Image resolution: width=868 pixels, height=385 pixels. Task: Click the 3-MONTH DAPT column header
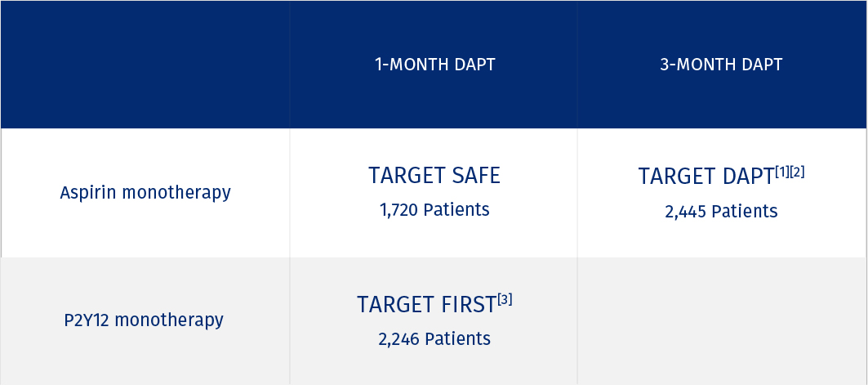tap(721, 65)
